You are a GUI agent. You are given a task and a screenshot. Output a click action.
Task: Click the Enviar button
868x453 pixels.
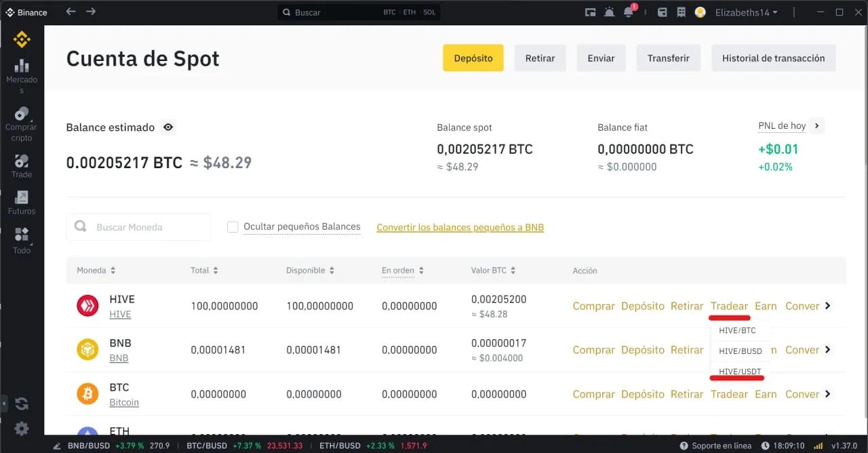point(601,58)
